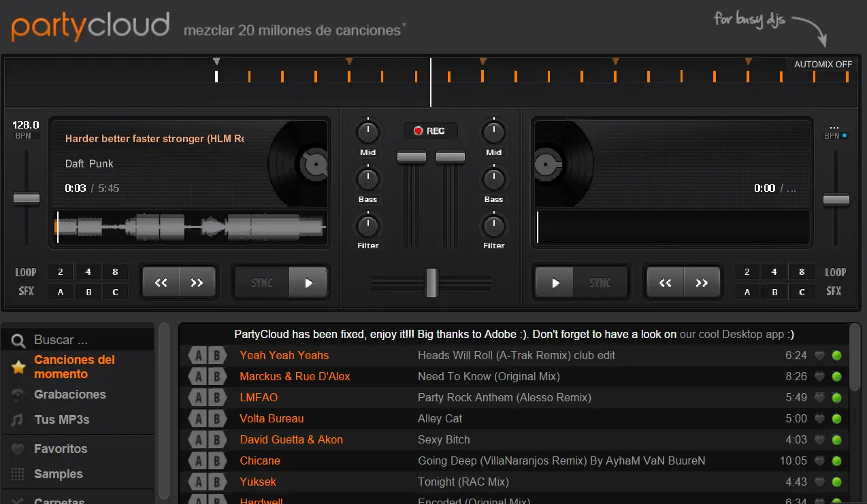The image size is (867, 504).
Task: Click the right deck Bass knob
Action: coord(493,179)
